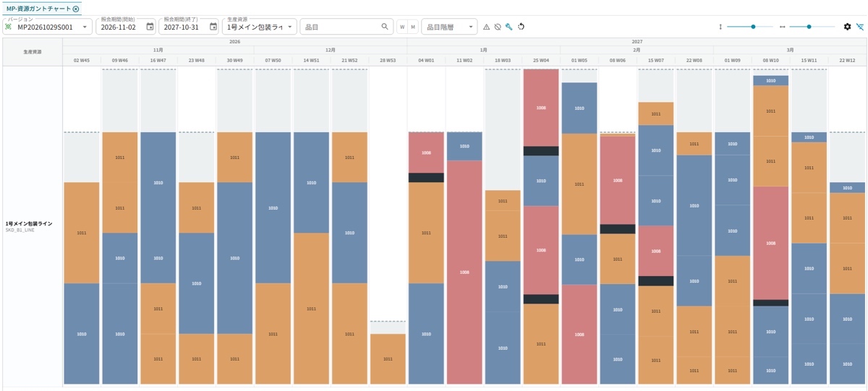The width and height of the screenshot is (868, 391).
Task: Switch to monthly M view toggle
Action: click(x=413, y=27)
